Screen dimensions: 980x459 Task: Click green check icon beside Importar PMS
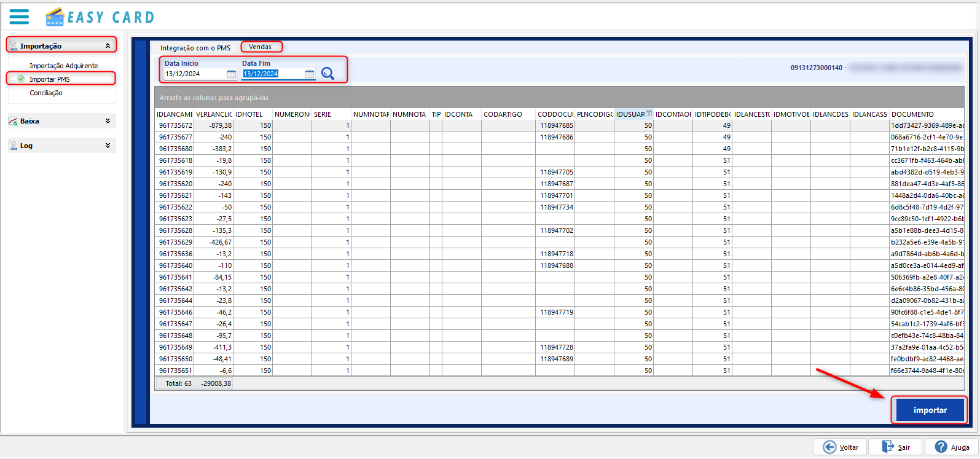pyautogui.click(x=21, y=79)
